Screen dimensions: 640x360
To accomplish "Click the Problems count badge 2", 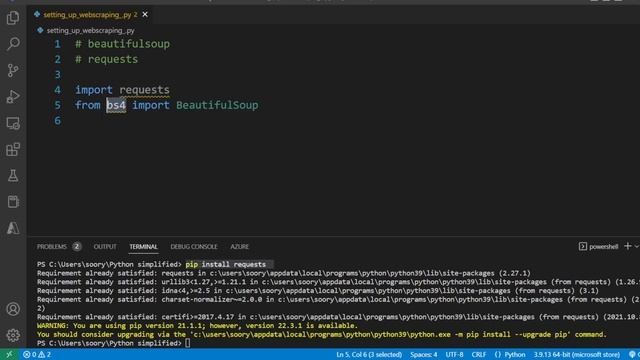I will pos(76,247).
